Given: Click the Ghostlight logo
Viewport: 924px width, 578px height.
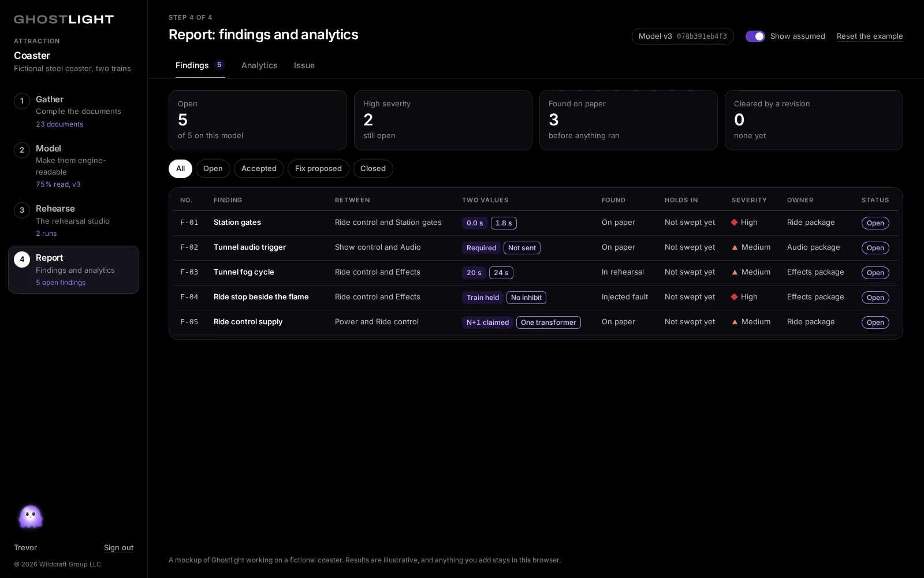Looking at the screenshot, I should coord(64,19).
